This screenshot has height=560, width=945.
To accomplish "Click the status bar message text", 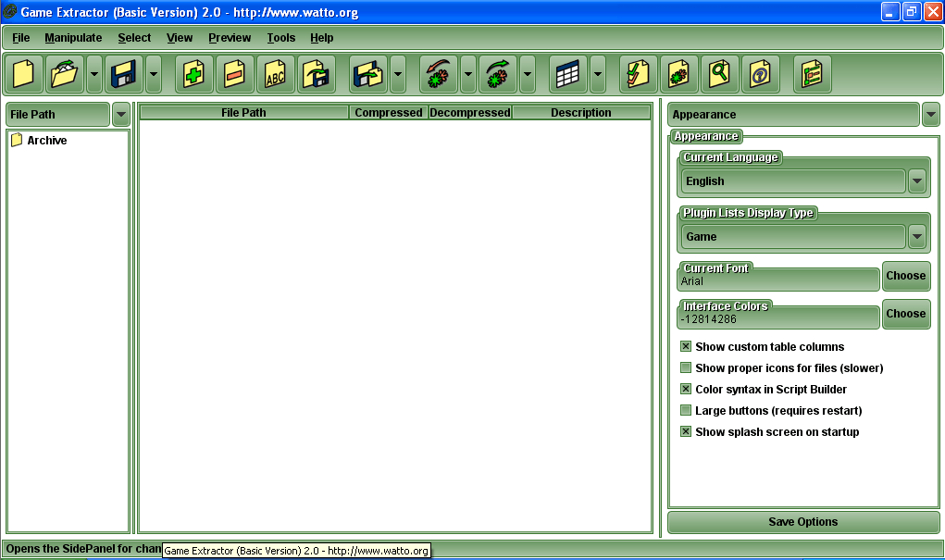I will pyautogui.click(x=84, y=549).
